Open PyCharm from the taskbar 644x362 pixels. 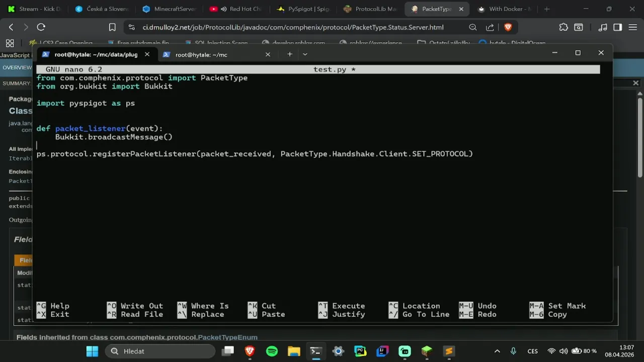360,351
